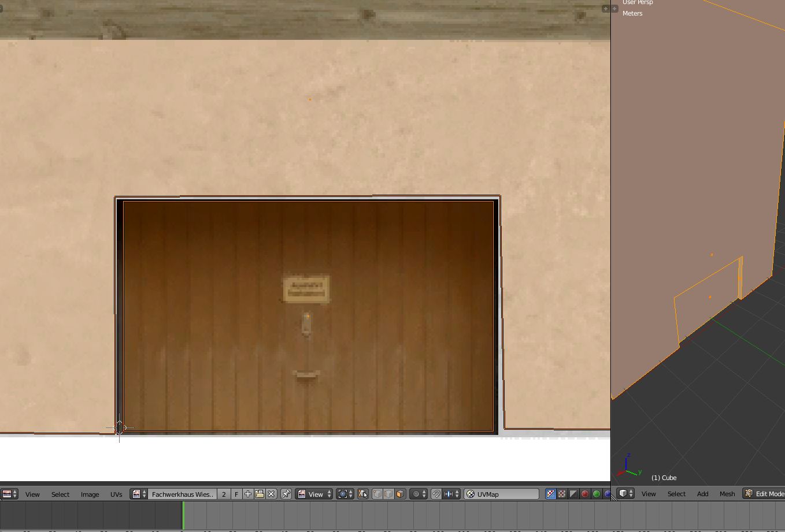Viewport: 785px width, 532px height.
Task: Toggle the alpha checkerboard channel display
Action: 562,494
